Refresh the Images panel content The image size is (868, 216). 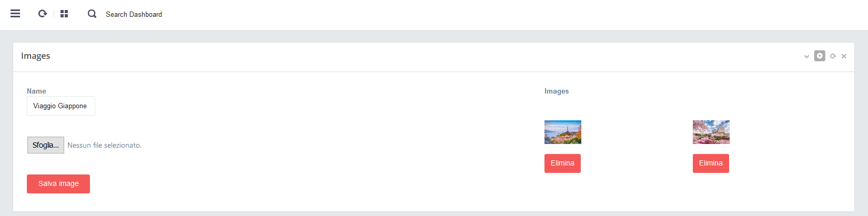coord(833,56)
